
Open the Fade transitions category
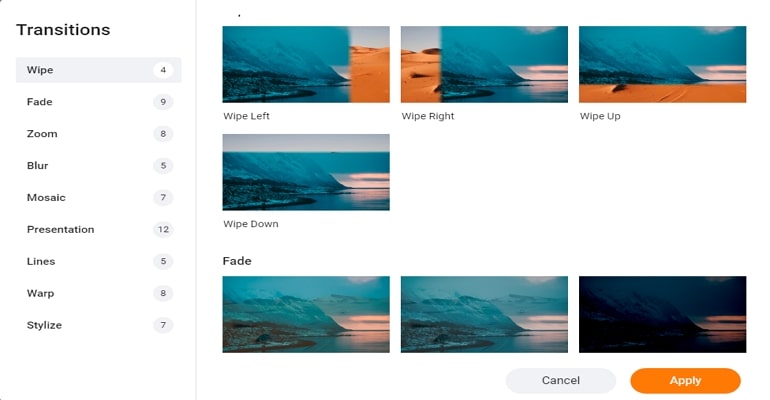tap(98, 102)
